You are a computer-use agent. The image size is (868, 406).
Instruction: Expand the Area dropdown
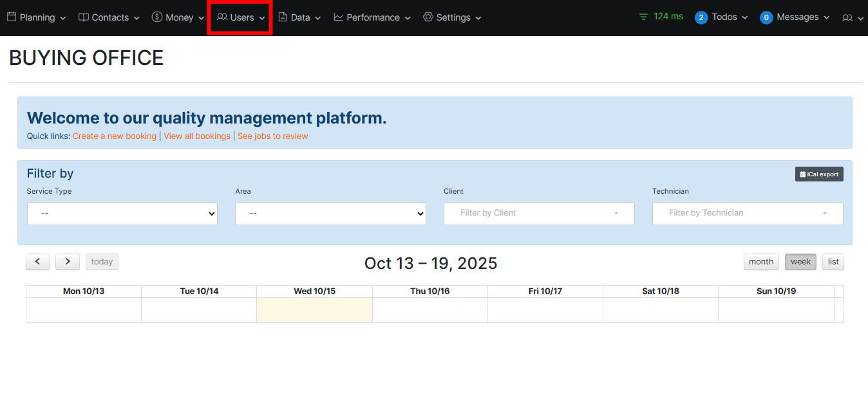coord(330,214)
